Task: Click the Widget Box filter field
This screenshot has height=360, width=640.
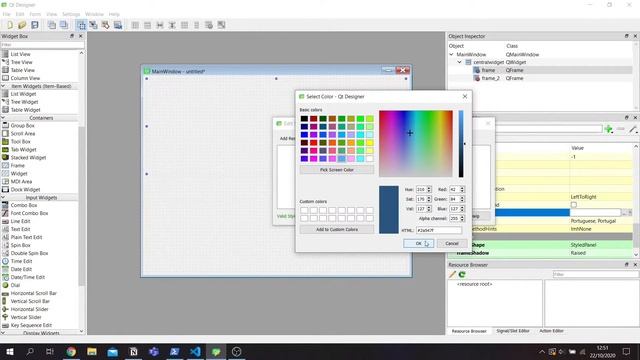Action: (42, 45)
